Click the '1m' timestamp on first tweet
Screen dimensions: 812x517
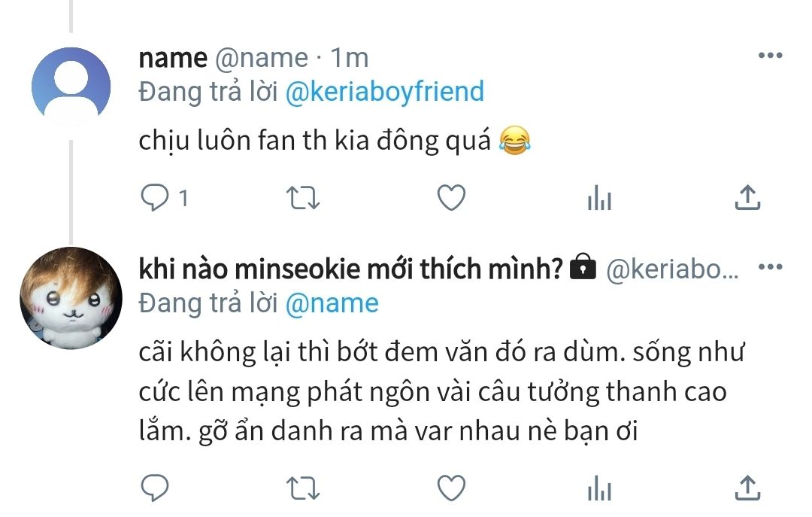tap(350, 58)
